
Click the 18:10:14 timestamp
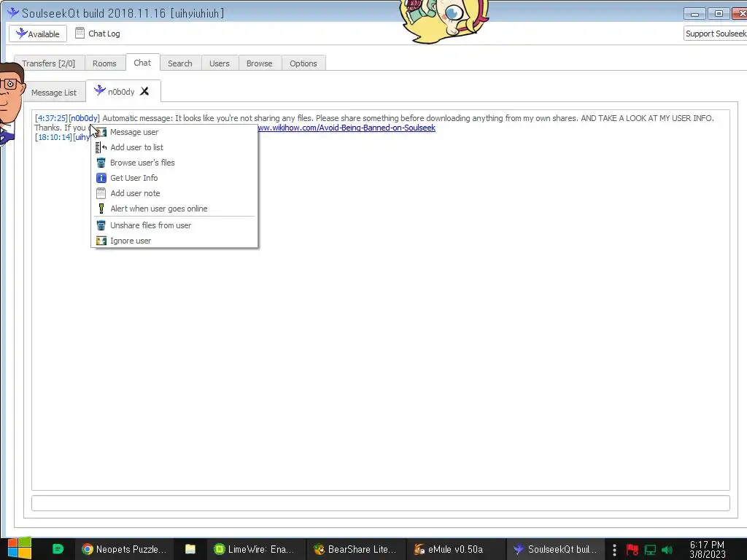click(53, 137)
